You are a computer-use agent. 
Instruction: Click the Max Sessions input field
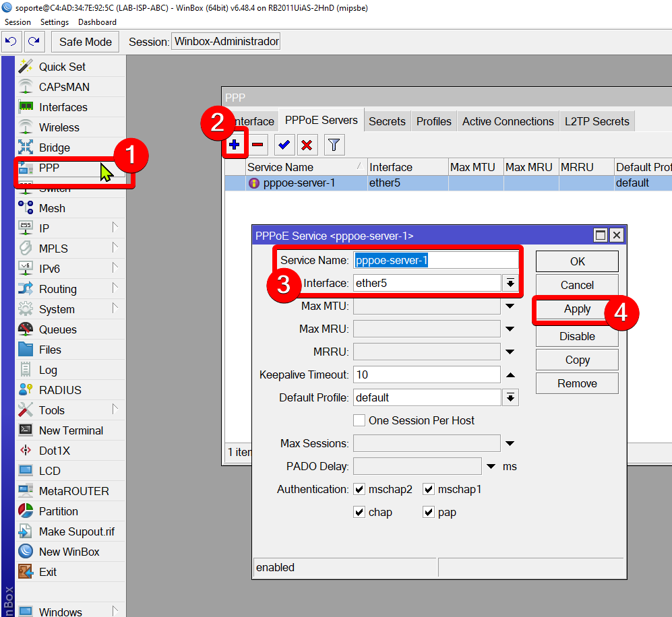(425, 443)
